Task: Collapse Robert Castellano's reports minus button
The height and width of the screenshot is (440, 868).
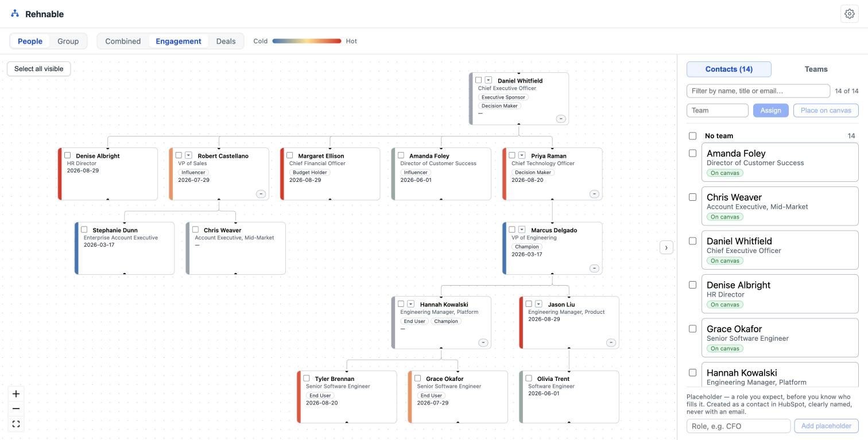Action: pyautogui.click(x=261, y=194)
